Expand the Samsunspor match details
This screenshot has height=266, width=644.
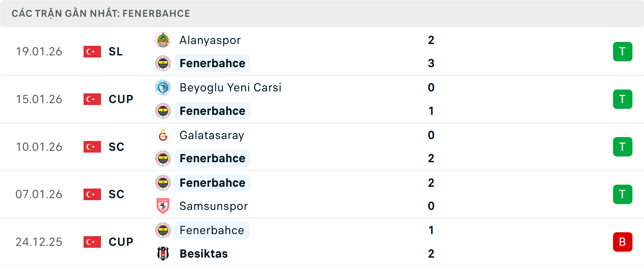pos(322,194)
